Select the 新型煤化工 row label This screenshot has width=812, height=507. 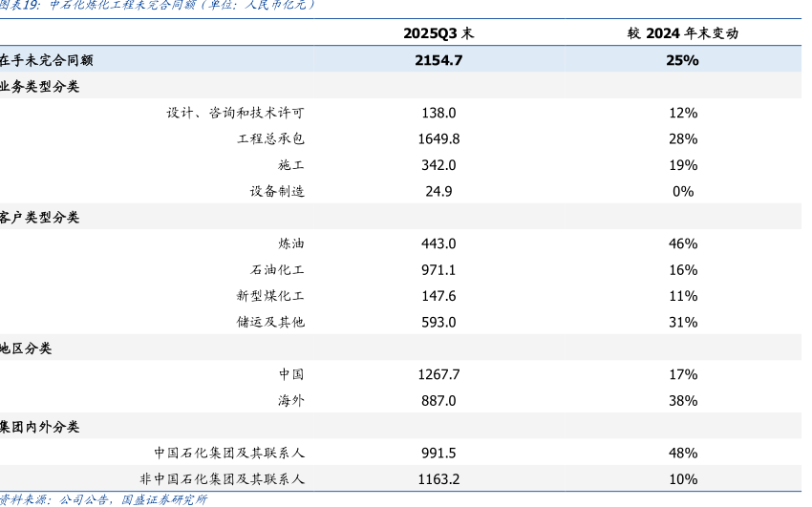pos(270,296)
